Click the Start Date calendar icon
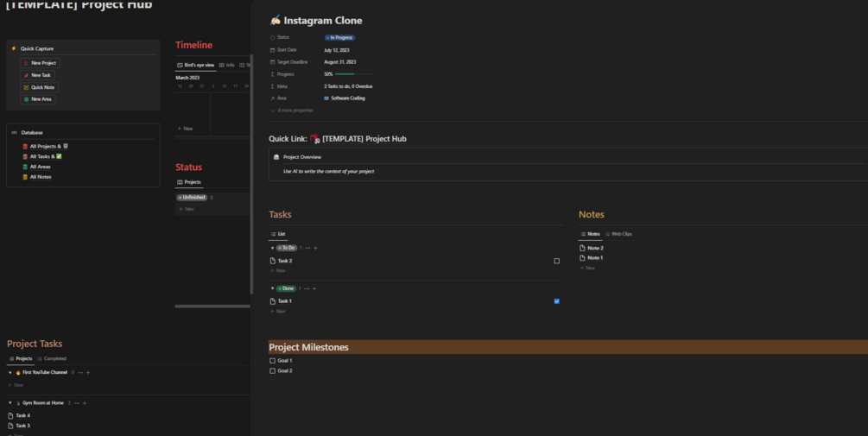Image resolution: width=868 pixels, height=436 pixels. click(272, 50)
